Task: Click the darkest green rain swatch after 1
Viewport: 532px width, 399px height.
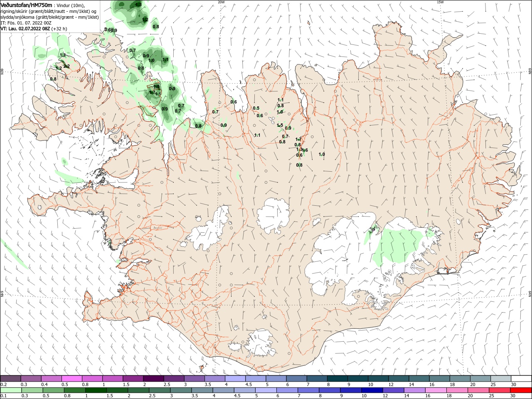Action: 96,390
